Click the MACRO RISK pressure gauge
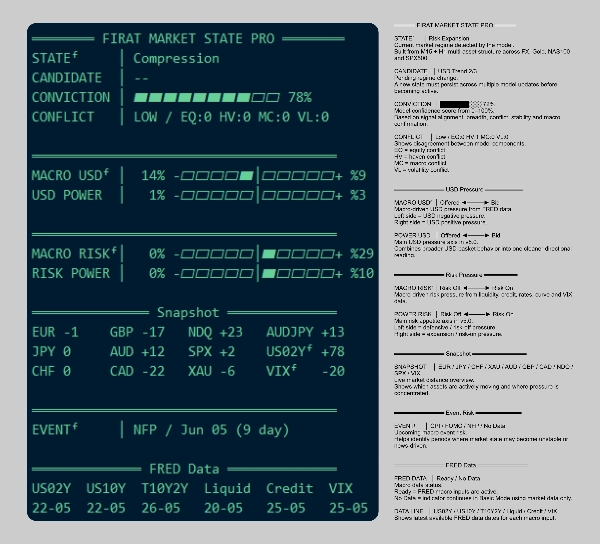This screenshot has width=600, height=544. coord(258,254)
